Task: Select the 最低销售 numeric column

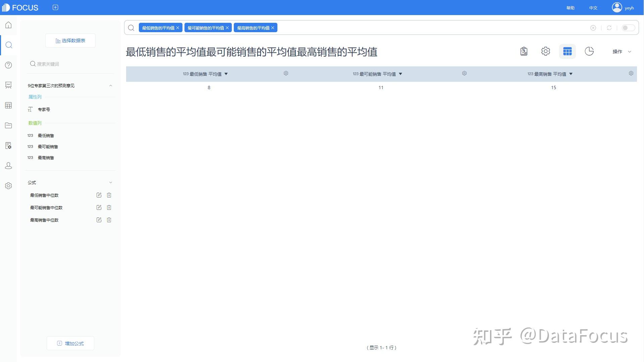Action: point(46,136)
